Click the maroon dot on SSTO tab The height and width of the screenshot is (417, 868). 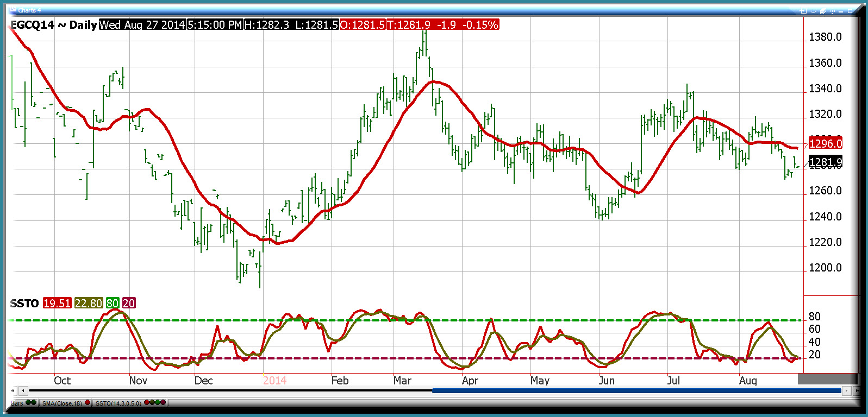tap(163, 403)
